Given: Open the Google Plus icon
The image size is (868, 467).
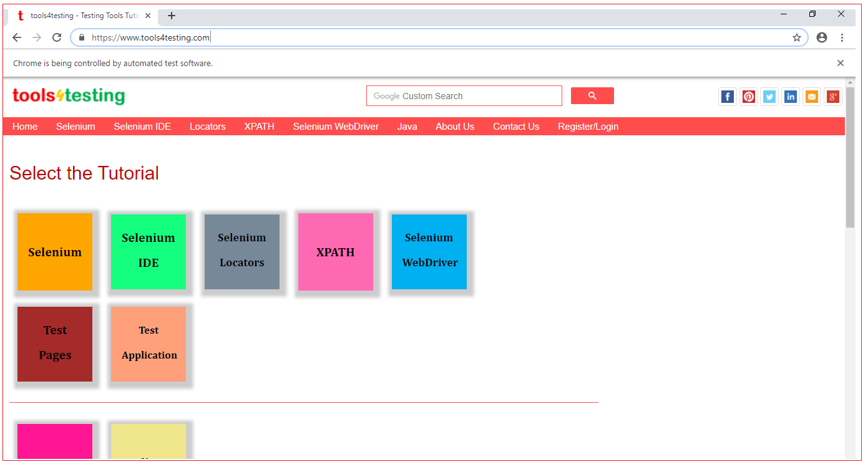Looking at the screenshot, I should click(833, 97).
